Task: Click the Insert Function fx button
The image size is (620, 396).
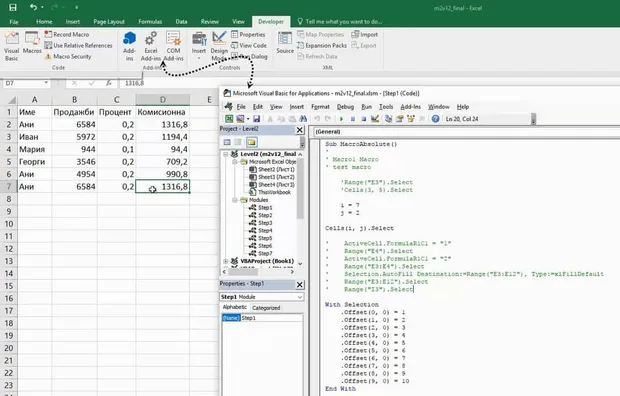Action: tap(109, 83)
